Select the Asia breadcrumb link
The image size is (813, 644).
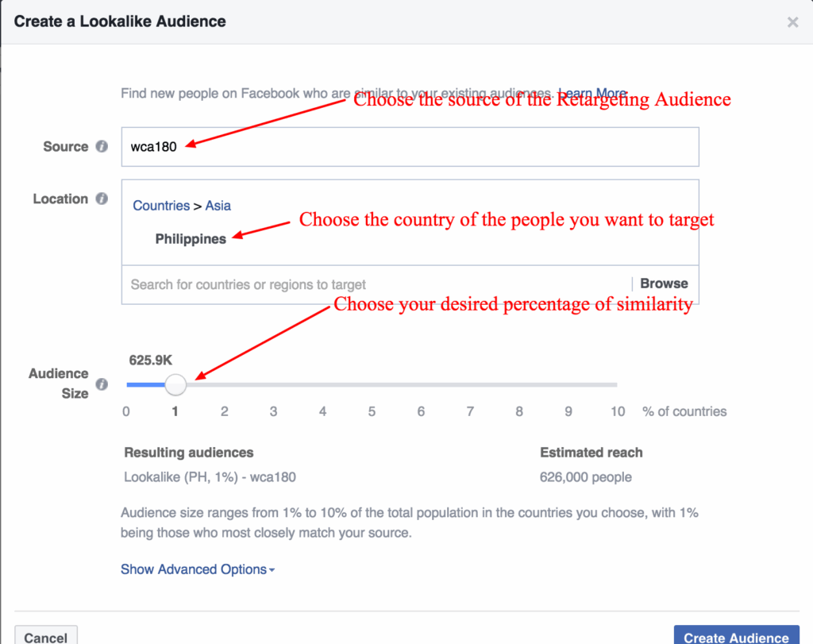[218, 205]
